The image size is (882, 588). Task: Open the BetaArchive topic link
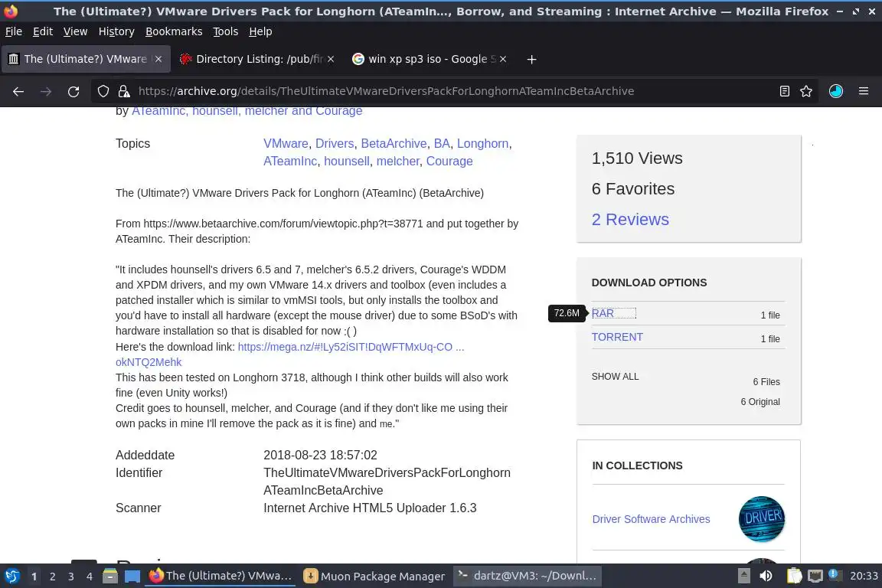pyautogui.click(x=394, y=143)
